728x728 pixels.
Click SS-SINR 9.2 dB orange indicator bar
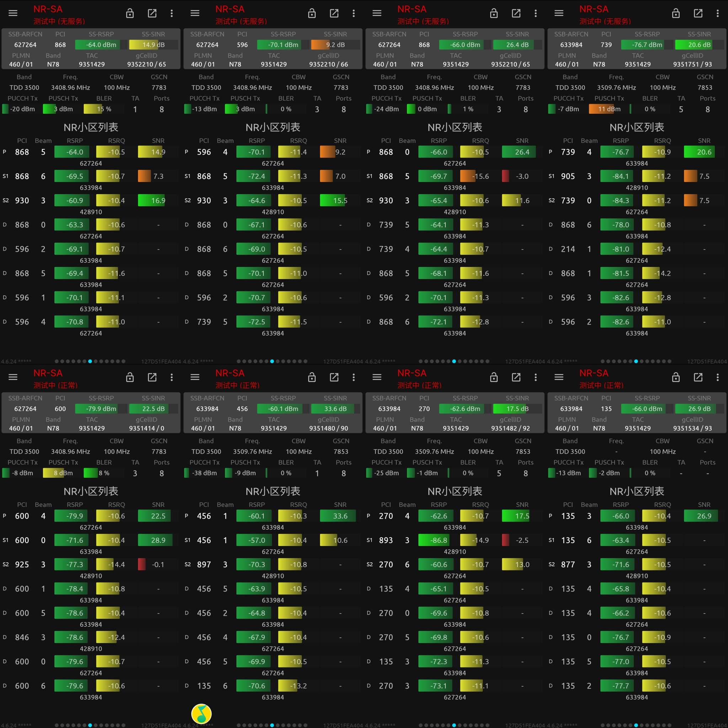pyautogui.click(x=335, y=45)
